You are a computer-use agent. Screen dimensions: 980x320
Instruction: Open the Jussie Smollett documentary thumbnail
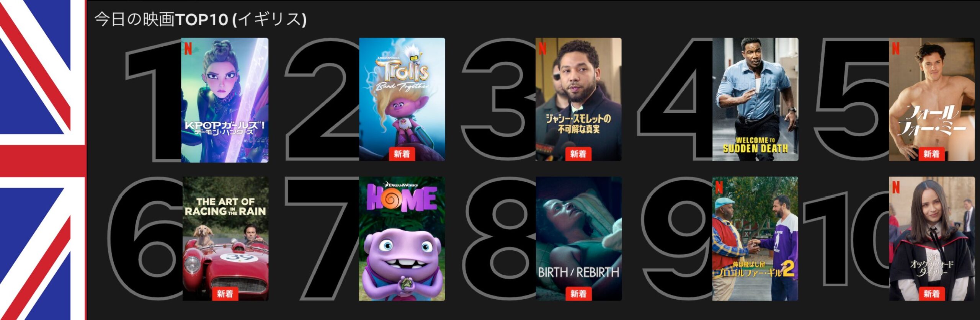tap(578, 99)
